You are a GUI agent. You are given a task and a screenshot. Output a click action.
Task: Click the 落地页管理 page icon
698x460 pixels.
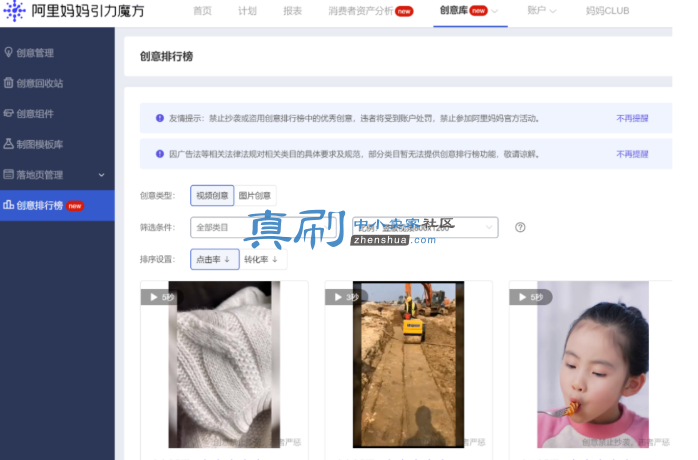pos(8,174)
